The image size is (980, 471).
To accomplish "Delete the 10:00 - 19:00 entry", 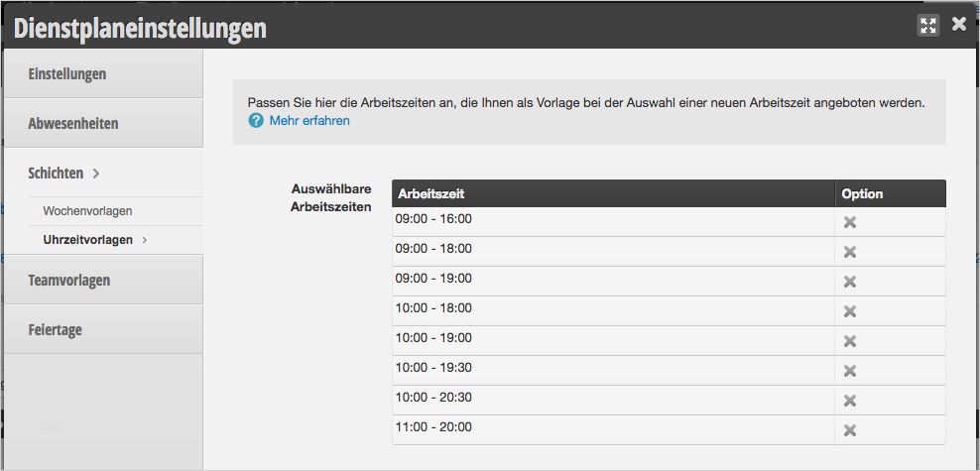I will (850, 341).
